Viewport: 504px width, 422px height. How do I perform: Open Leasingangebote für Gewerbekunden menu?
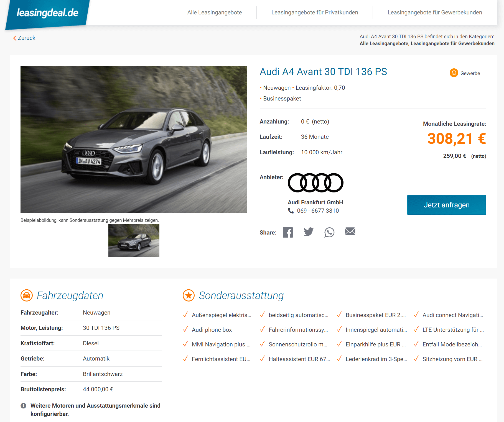pos(435,12)
